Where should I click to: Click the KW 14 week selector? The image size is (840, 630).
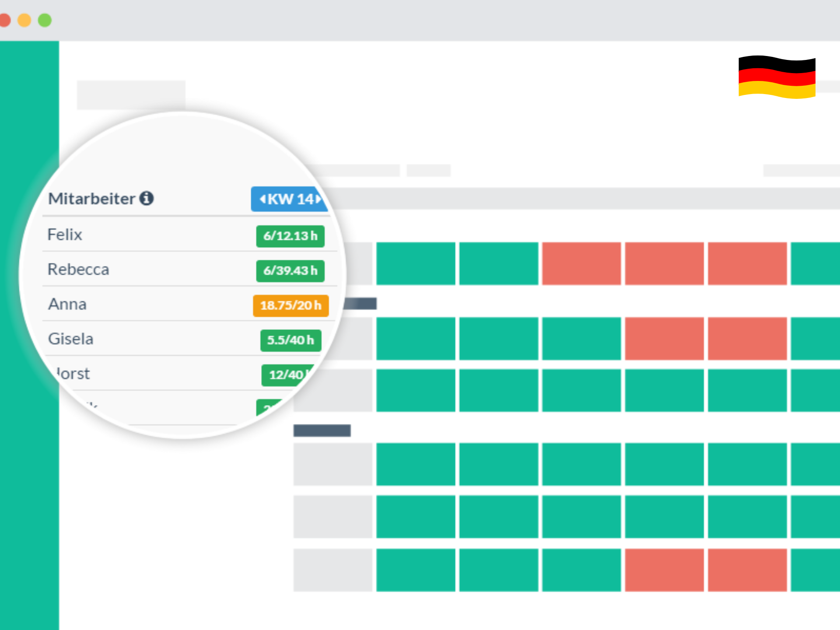pyautogui.click(x=290, y=199)
